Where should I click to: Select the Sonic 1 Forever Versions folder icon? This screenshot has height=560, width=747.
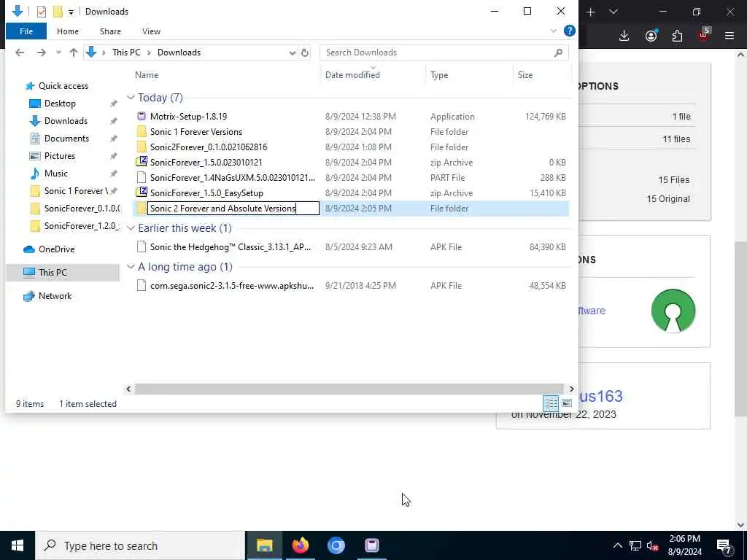pos(142,132)
